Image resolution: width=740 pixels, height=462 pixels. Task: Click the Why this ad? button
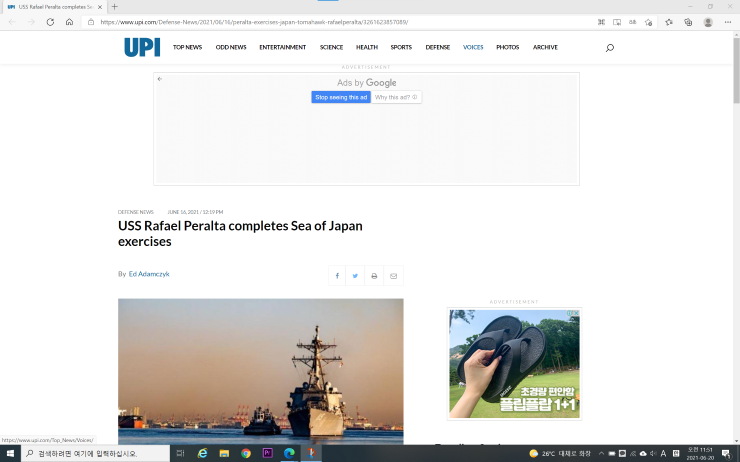(397, 97)
